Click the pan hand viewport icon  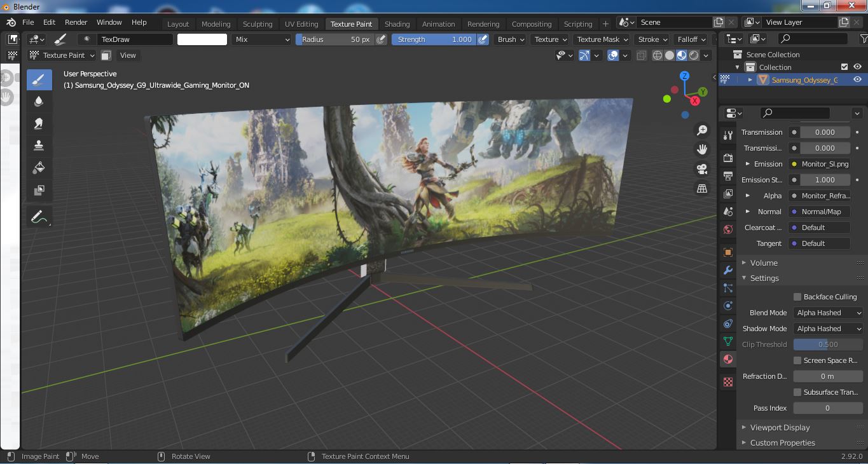tap(702, 149)
